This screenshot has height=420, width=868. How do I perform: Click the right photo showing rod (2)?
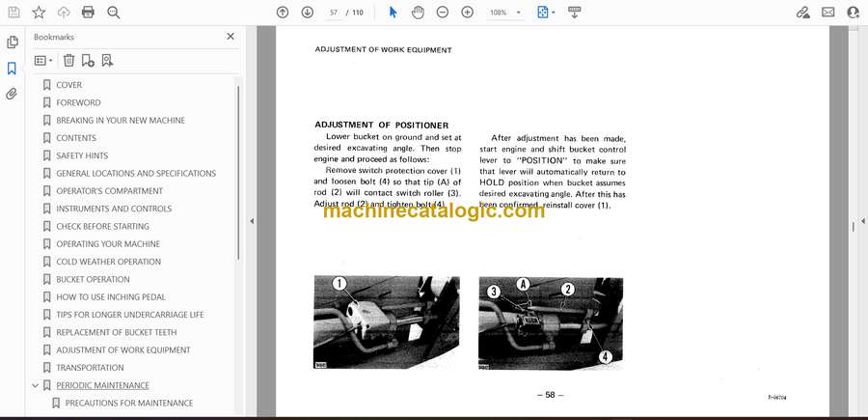(x=551, y=323)
